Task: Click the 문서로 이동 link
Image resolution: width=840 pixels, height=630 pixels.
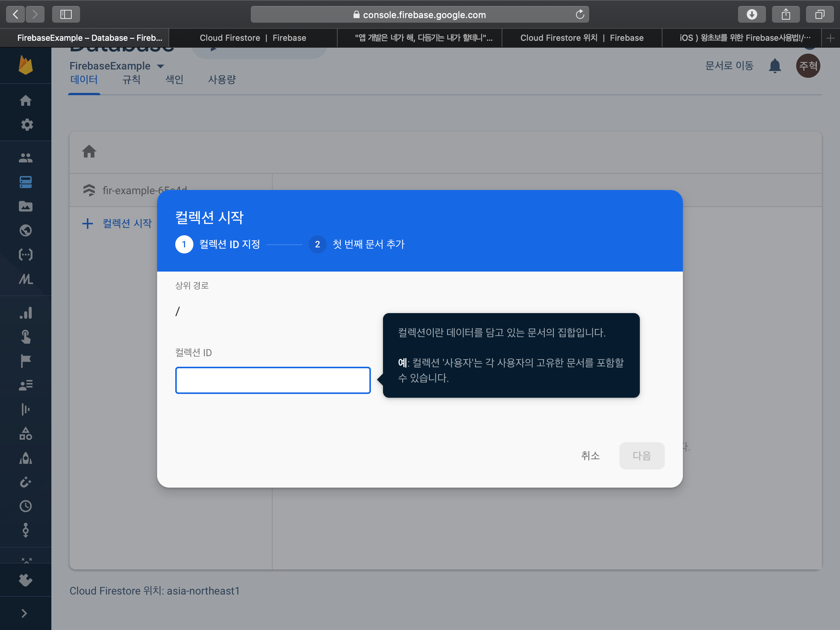Action: tap(729, 66)
